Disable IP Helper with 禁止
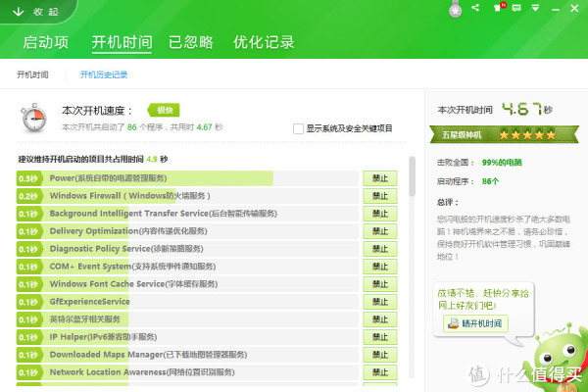588x392 pixels. tap(380, 337)
